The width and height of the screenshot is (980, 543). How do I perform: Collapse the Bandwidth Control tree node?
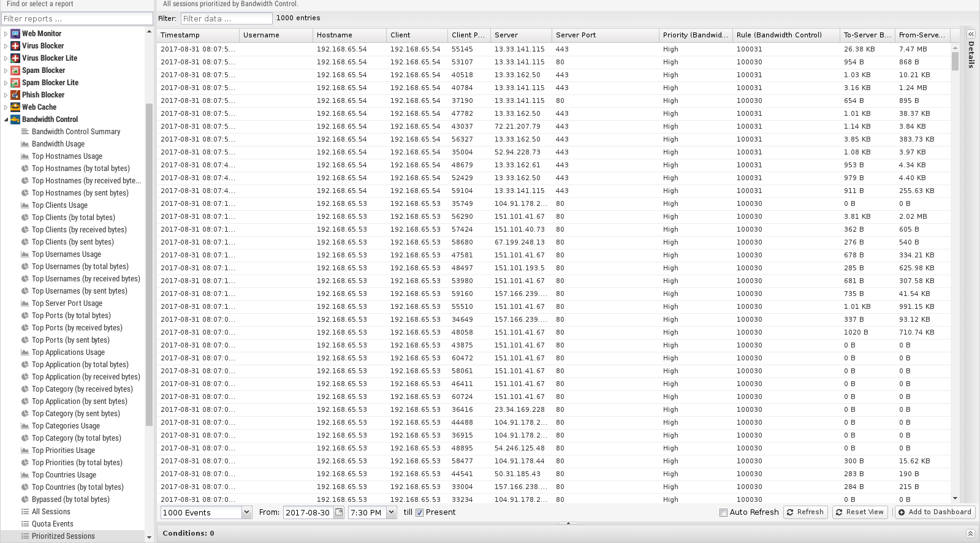(6, 120)
